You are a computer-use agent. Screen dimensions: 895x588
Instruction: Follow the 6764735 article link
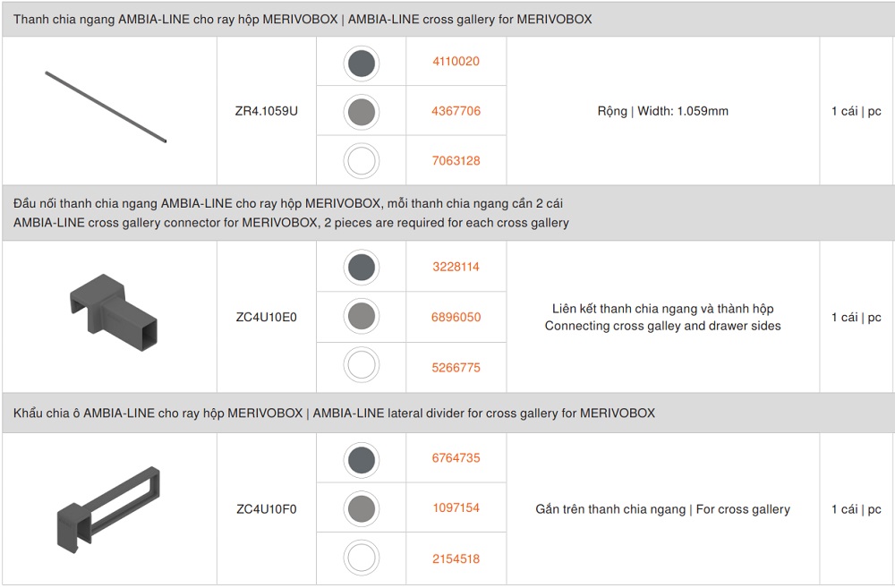[x=456, y=457]
